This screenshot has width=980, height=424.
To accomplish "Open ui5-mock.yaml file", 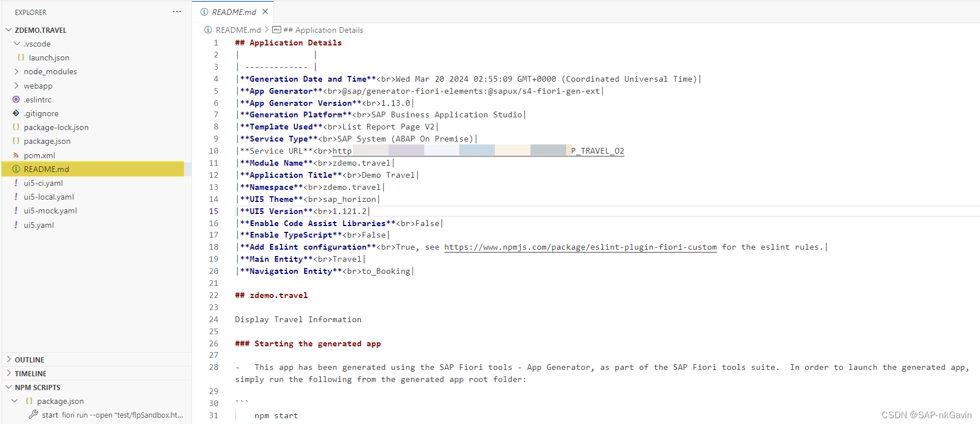I will coord(50,211).
